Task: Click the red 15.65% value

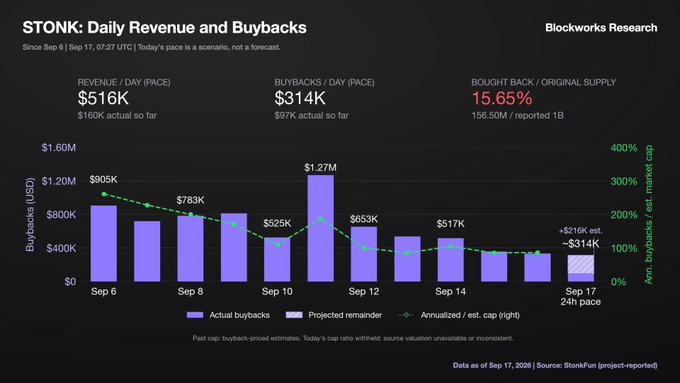Action: (x=502, y=98)
